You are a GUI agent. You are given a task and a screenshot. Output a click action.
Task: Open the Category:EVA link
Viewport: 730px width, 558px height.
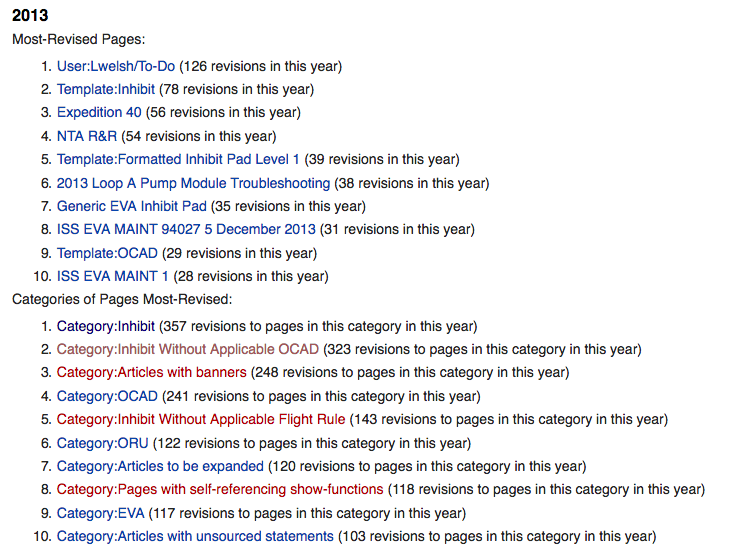click(x=101, y=513)
